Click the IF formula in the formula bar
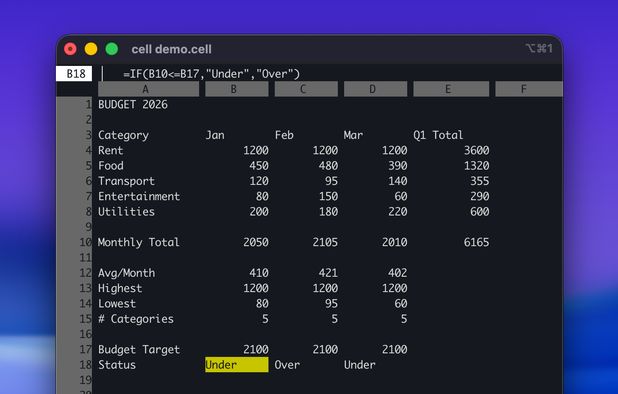Screen dimensions: 618x394 [212, 74]
